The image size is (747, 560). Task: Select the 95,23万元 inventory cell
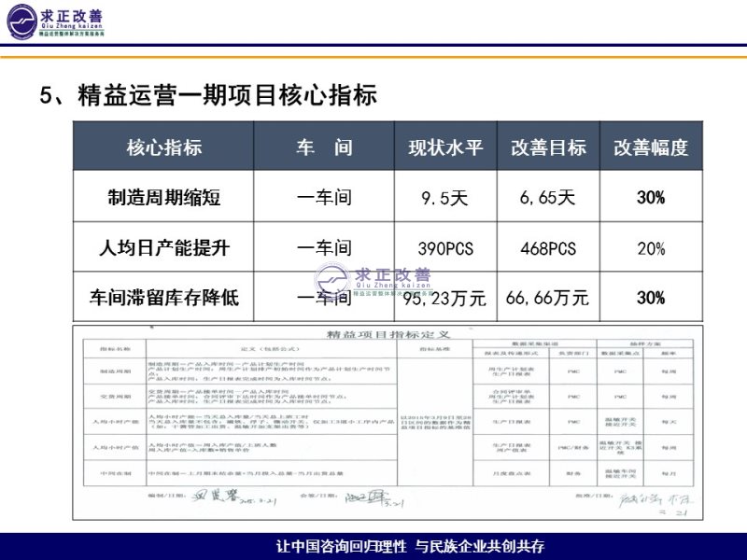[x=445, y=300]
